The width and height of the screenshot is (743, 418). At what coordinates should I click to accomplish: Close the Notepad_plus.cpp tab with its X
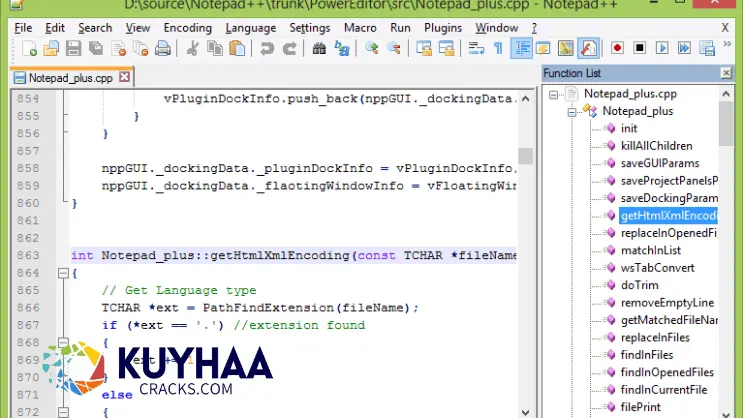(124, 77)
